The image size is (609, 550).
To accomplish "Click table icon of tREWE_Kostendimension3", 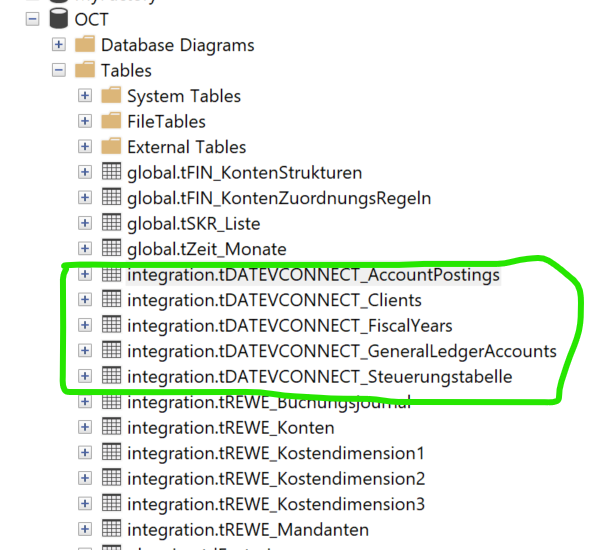I will point(111,503).
